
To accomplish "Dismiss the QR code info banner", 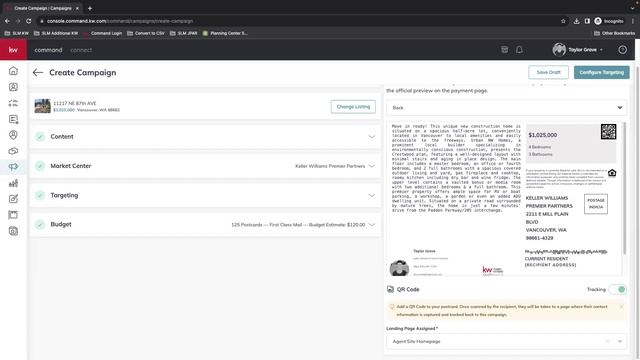I will [621, 307].
